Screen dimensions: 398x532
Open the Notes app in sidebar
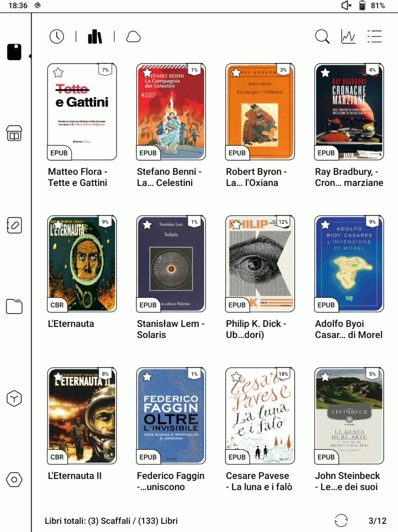(x=14, y=225)
